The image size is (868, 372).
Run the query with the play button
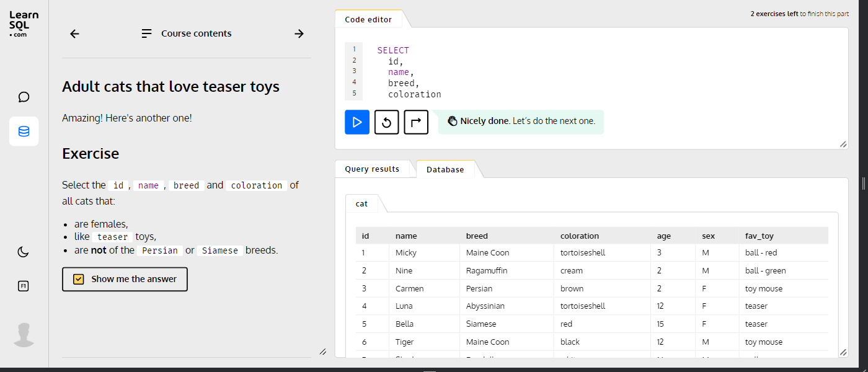[x=357, y=122]
